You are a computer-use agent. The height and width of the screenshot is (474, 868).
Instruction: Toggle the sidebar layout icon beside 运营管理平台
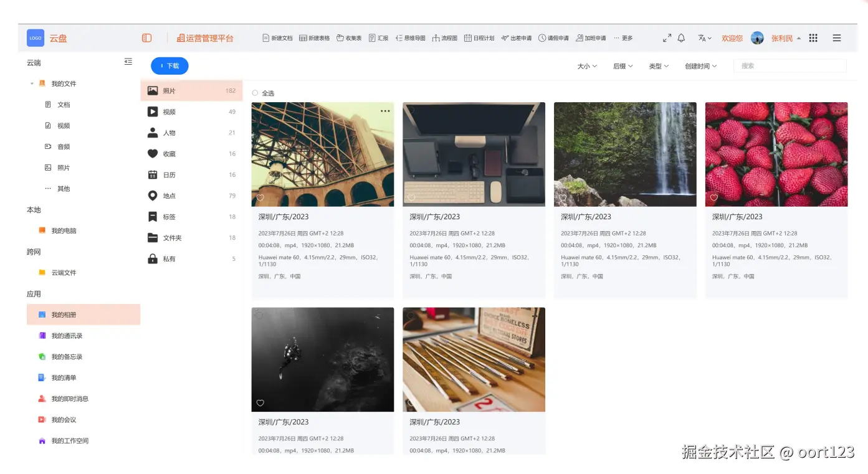coord(146,38)
